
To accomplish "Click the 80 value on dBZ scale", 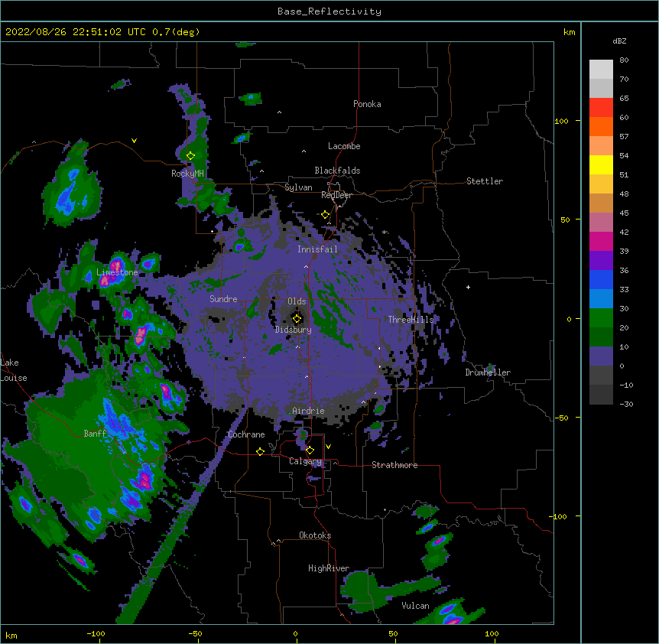I will pos(624,60).
